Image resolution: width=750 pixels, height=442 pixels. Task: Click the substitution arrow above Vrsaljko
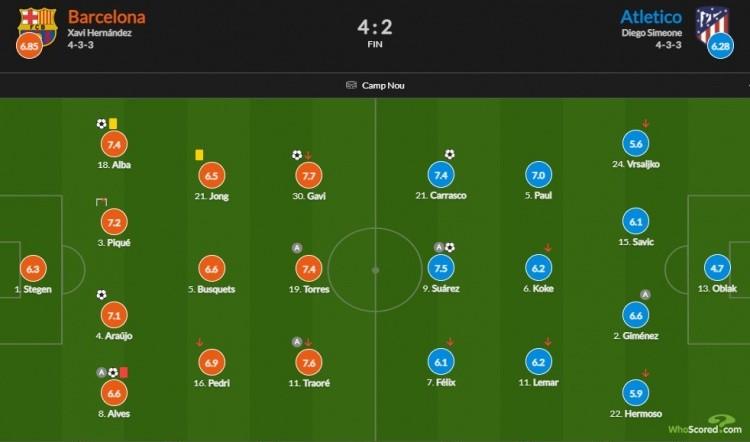(x=646, y=124)
